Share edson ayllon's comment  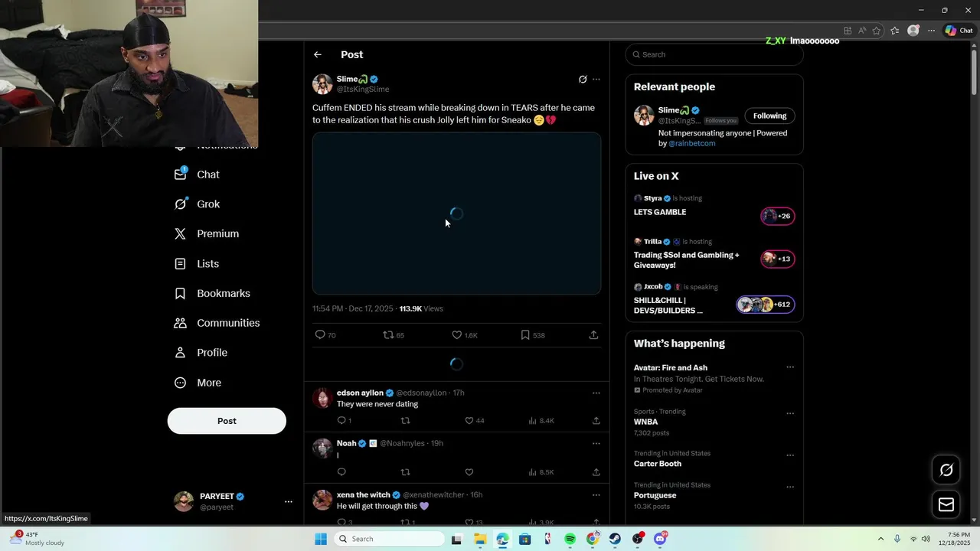596,420
